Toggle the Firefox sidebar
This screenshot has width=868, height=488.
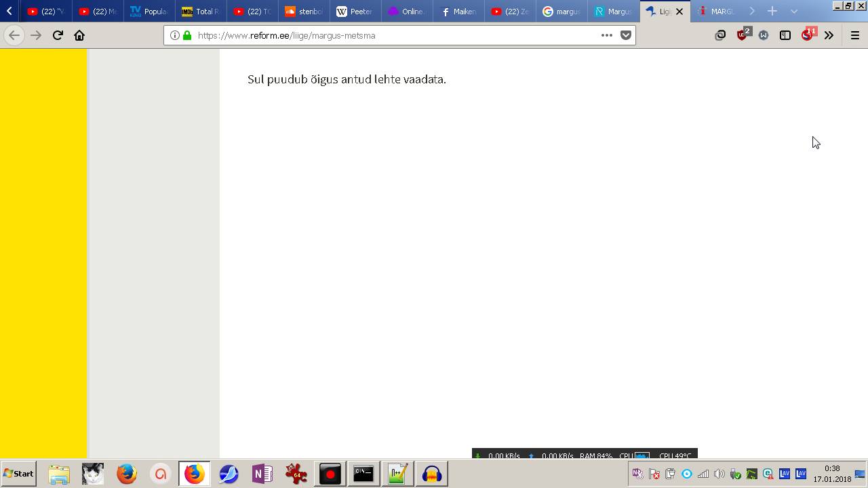click(x=785, y=35)
